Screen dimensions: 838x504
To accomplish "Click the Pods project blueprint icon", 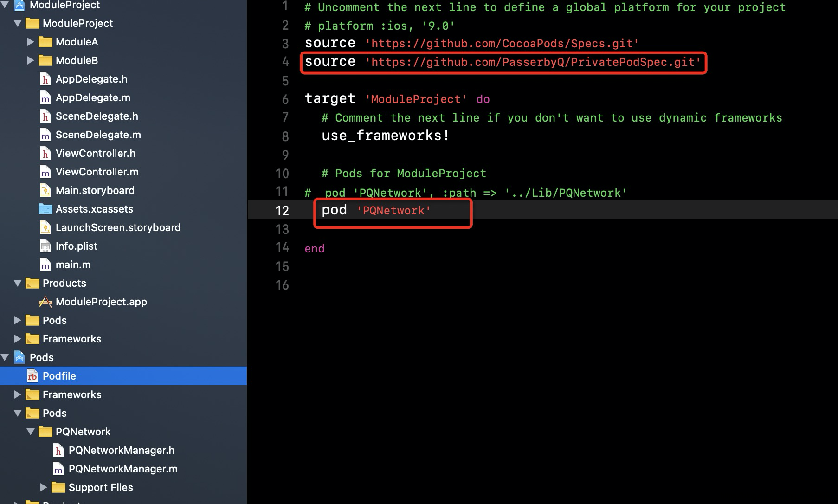I will (x=19, y=357).
